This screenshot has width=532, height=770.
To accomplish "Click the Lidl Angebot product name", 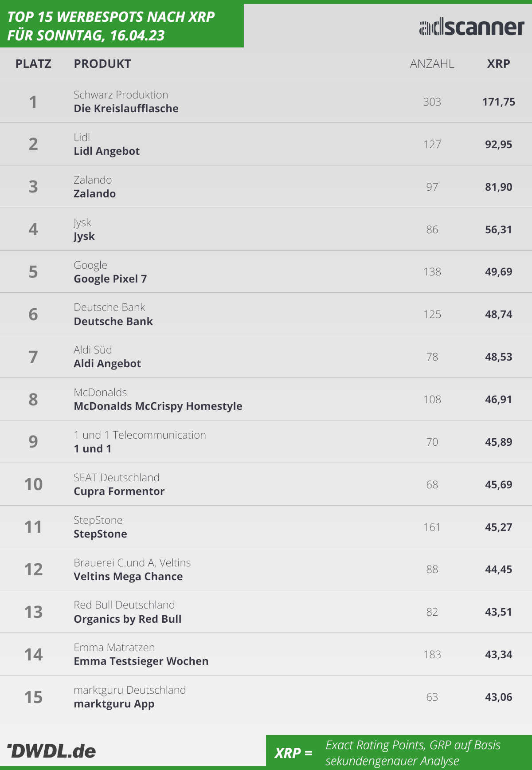I will pos(107,151).
